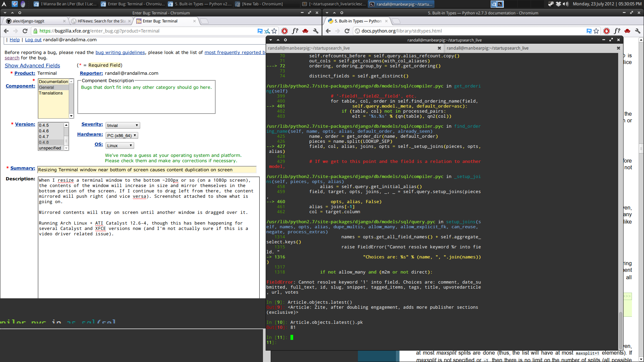Go back in the Bugzilla Chromium window
The width and height of the screenshot is (644, 362).
coord(6,31)
